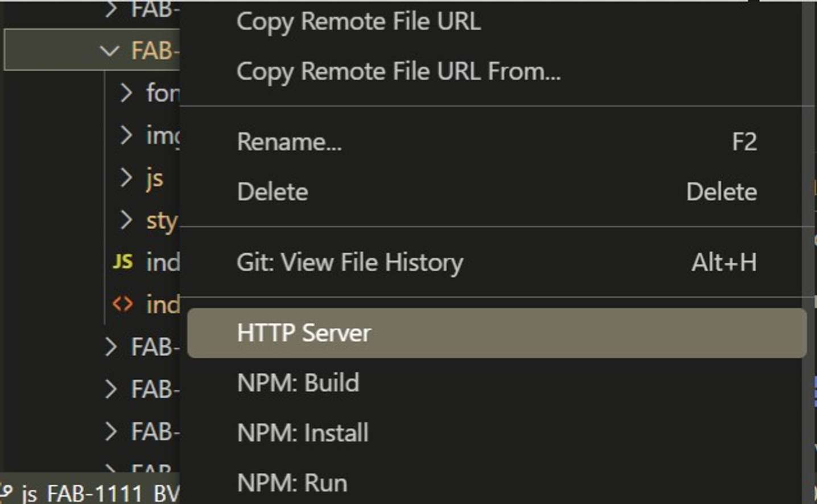Expand the fonts folder chevron
This screenshot has height=504, width=817.
[126, 93]
